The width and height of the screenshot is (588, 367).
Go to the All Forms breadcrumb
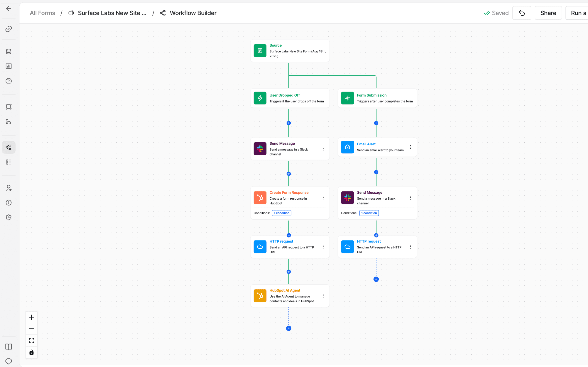click(x=42, y=13)
